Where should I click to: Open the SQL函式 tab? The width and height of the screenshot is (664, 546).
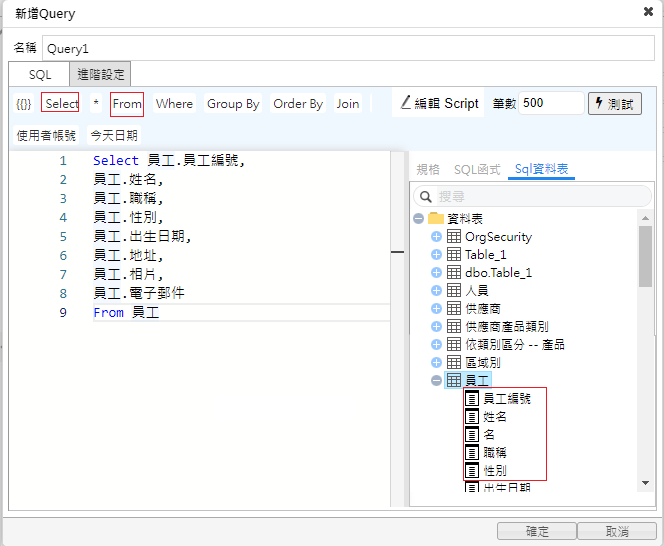click(x=477, y=169)
